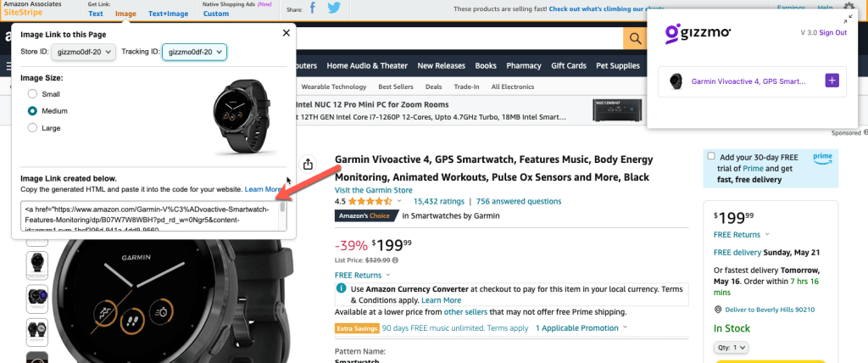Close the Image Link popup
868x363 pixels.
coord(286,33)
